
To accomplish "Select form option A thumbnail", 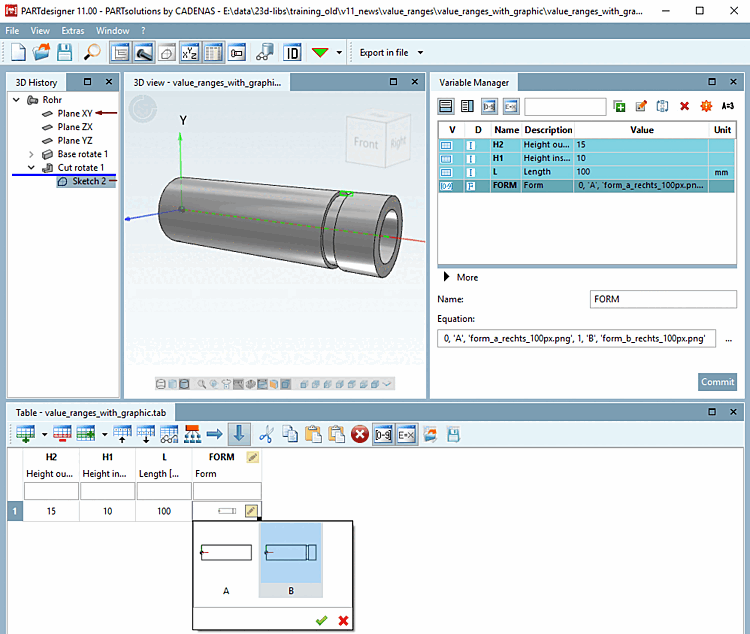I will pyautogui.click(x=226, y=553).
